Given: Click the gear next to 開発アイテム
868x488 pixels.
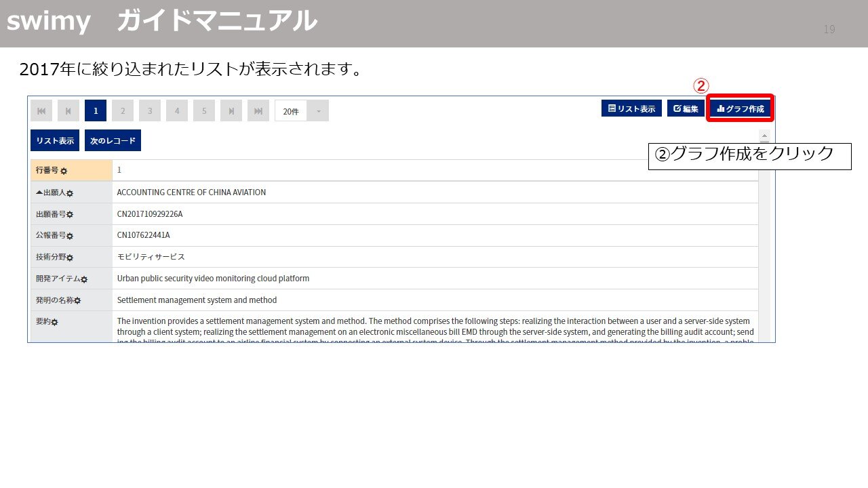Looking at the screenshot, I should pyautogui.click(x=84, y=279).
